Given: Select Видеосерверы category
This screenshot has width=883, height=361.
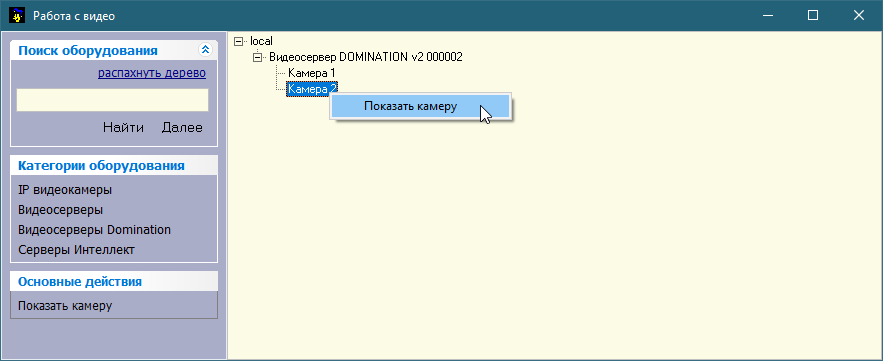Looking at the screenshot, I should pyautogui.click(x=60, y=210).
